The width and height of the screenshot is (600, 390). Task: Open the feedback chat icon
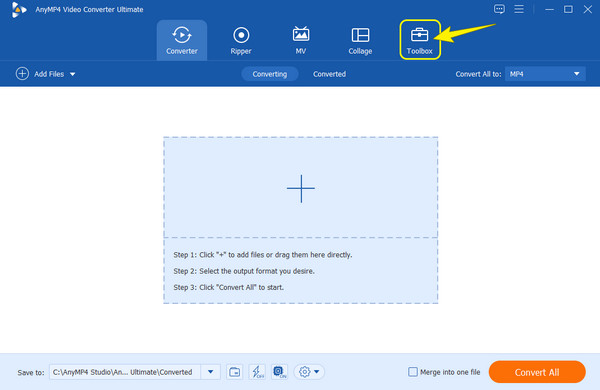(x=499, y=9)
